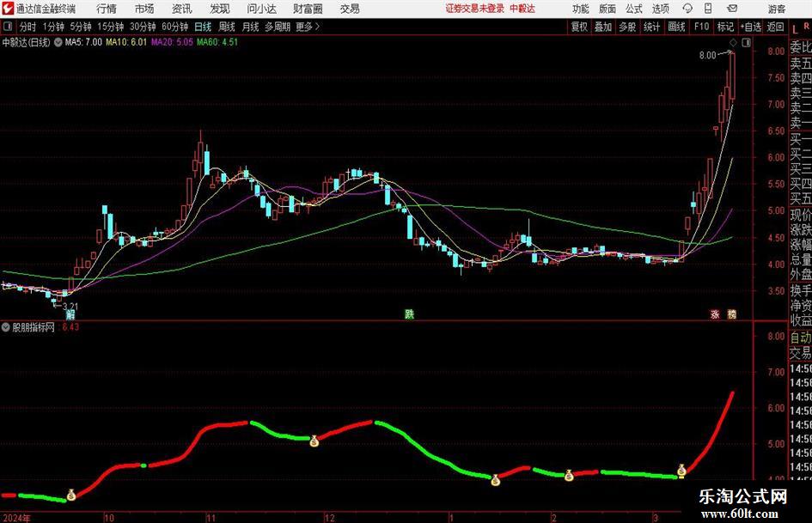Open the 行情 menu
This screenshot has height=523, width=812.
click(x=107, y=9)
